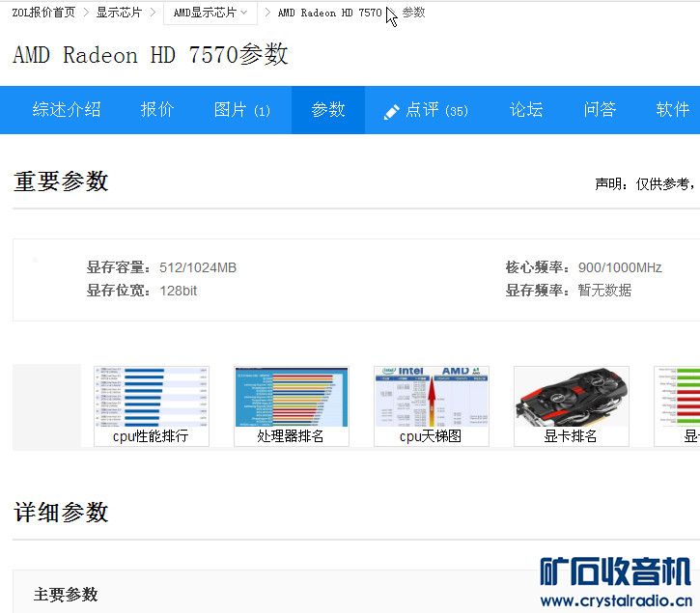
Task: Open the cpu天梯图 thumbnail
Action: 432,405
